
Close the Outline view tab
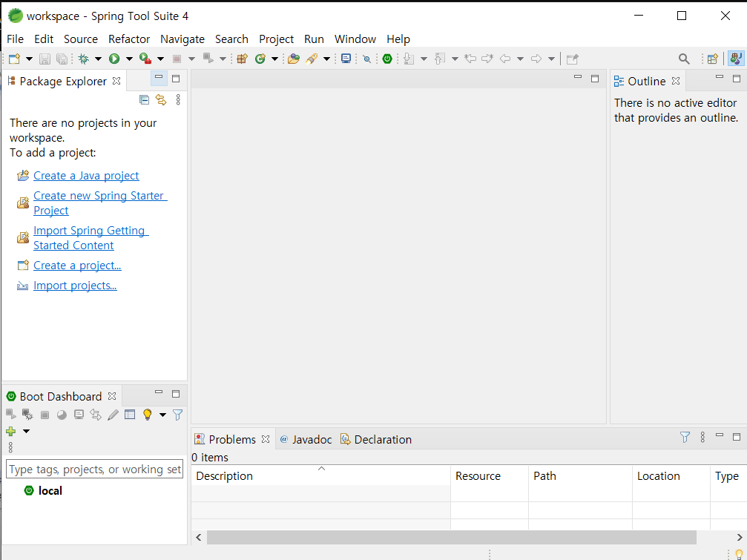click(x=676, y=82)
